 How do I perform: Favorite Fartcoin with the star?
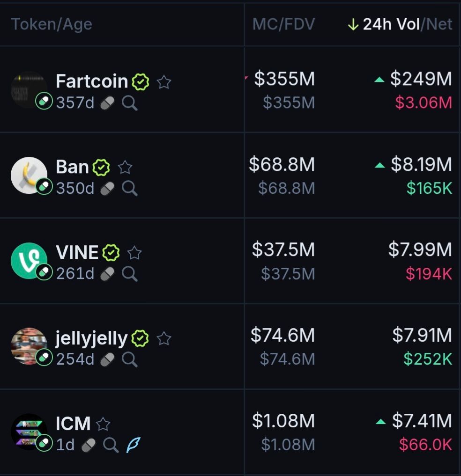(x=164, y=82)
